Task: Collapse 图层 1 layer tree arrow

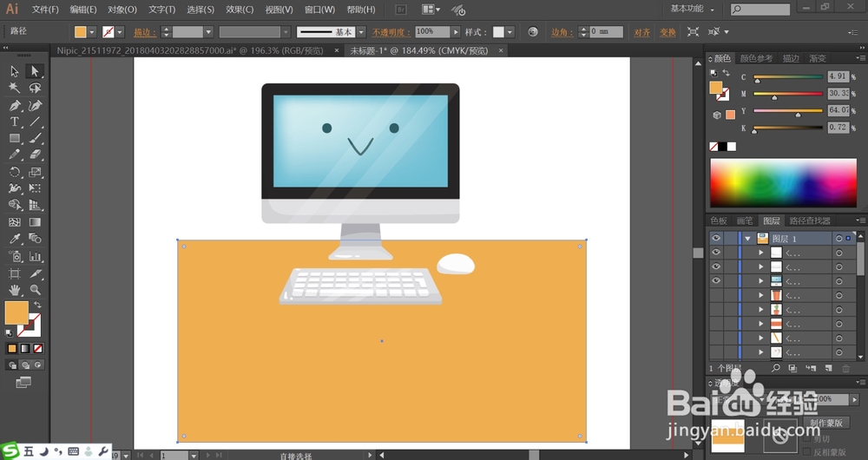Action: click(x=748, y=239)
